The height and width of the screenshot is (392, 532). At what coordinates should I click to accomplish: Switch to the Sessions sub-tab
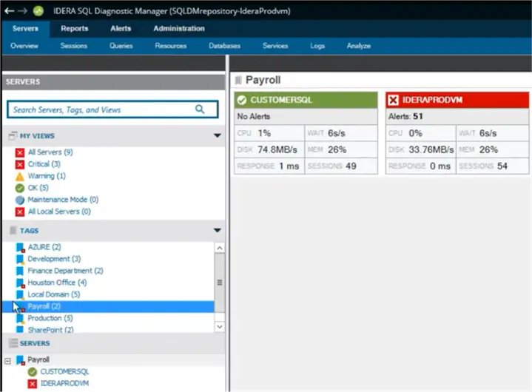[74, 46]
